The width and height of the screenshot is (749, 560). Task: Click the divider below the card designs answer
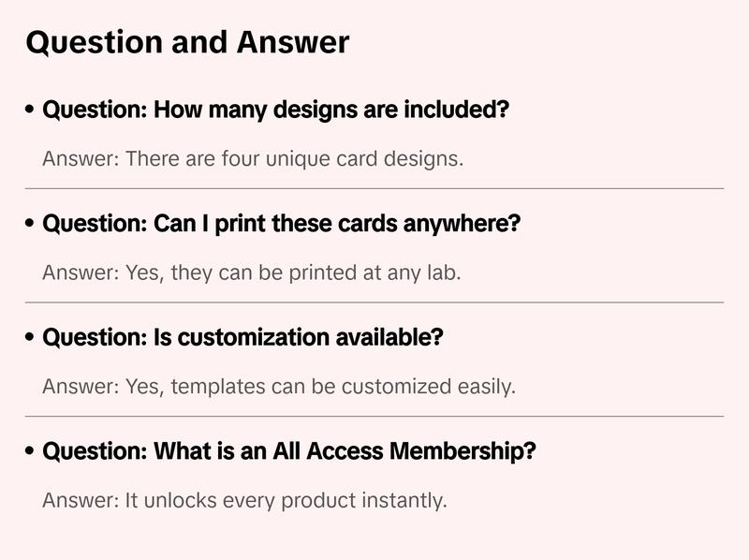coord(374,188)
